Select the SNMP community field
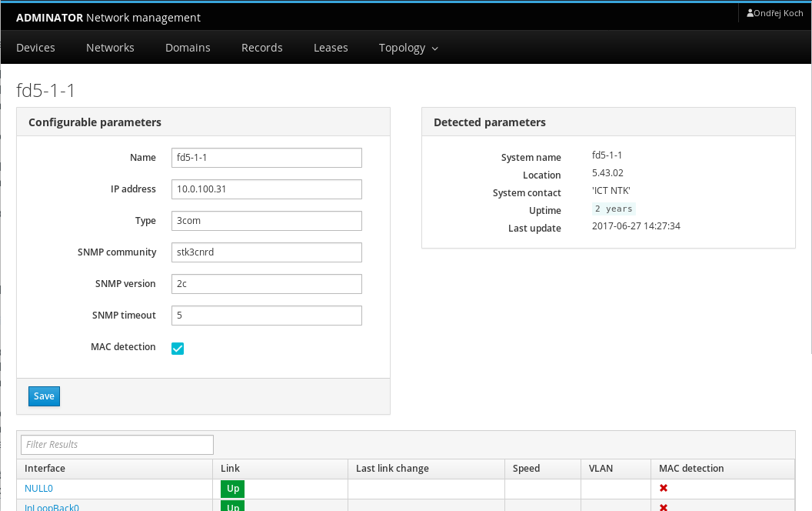This screenshot has height=511, width=812. [266, 252]
